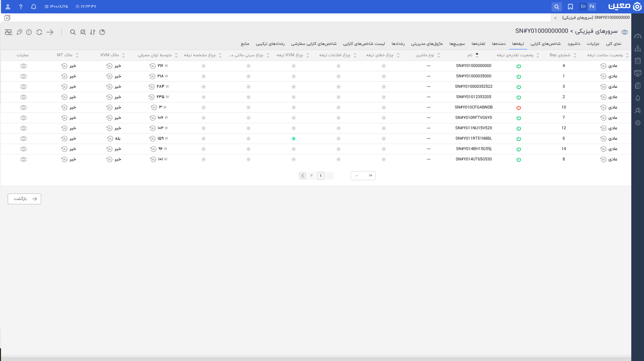Image resolution: width=644 pixels, height=361 pixels.
Task: Switch to the Switches (سوییچ‌ها) tab
Action: (x=457, y=44)
